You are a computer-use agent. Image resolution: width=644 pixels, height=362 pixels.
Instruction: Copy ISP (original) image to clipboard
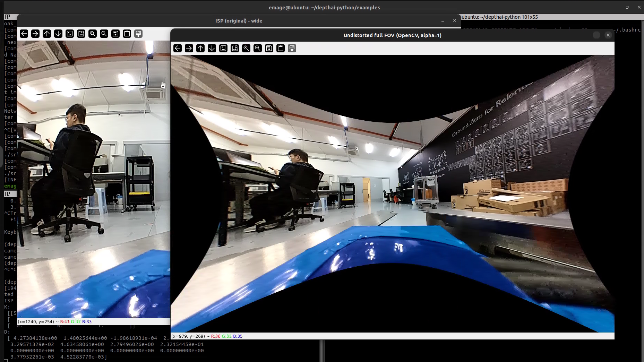[x=127, y=34]
